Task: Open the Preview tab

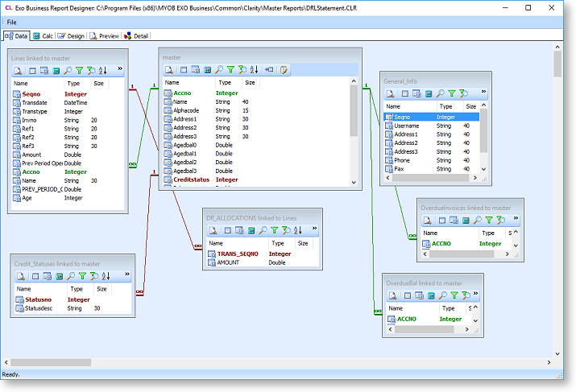Action: (x=104, y=36)
